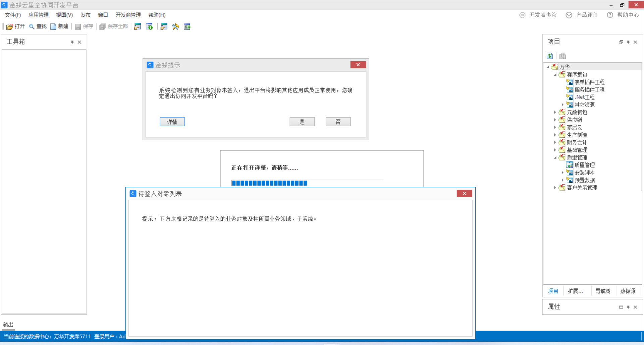The width and height of the screenshot is (644, 345).
Task: Switch to the 数据源 tab
Action: click(x=628, y=291)
